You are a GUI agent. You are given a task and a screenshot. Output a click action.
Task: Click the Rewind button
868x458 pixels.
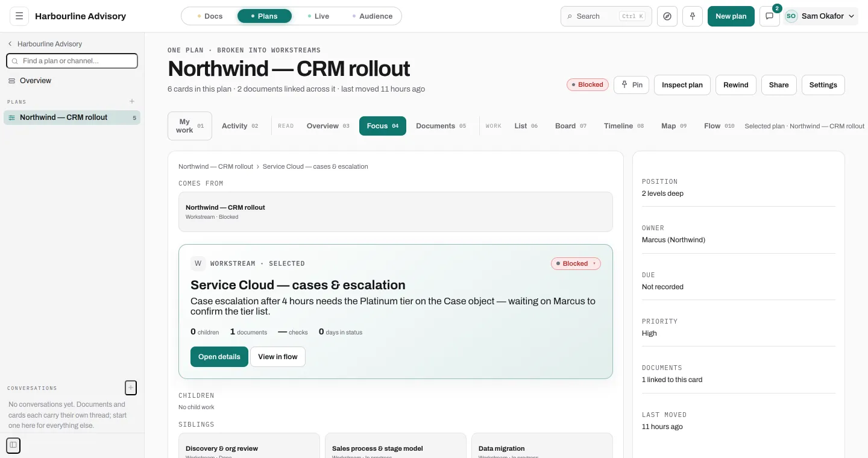tap(736, 85)
